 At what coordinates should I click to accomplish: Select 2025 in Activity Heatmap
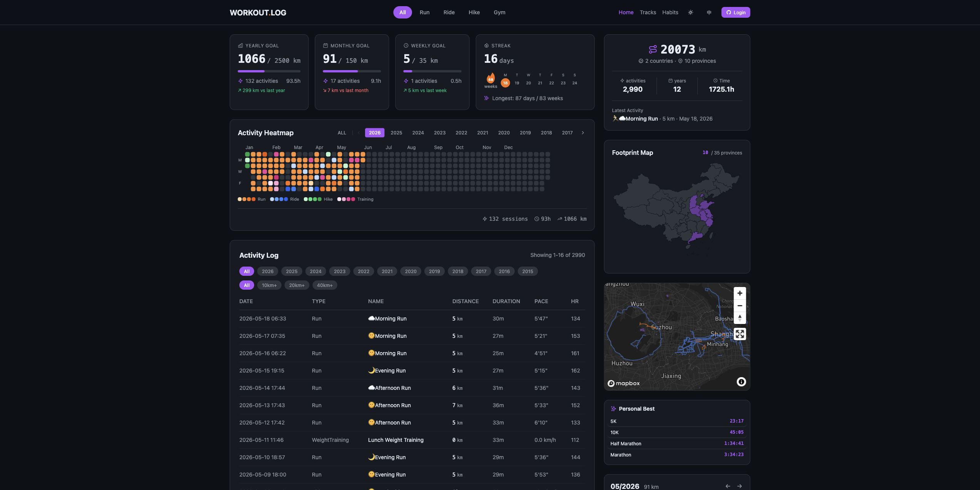click(x=396, y=133)
